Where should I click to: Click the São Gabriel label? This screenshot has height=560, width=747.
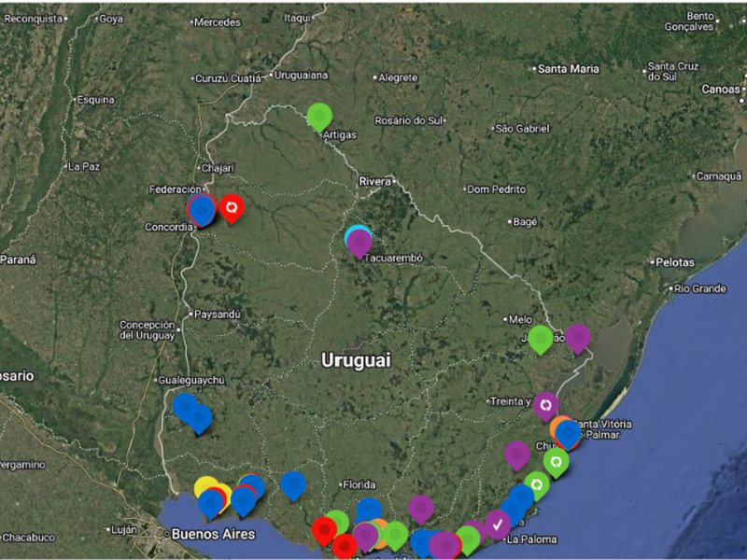pos(522,129)
